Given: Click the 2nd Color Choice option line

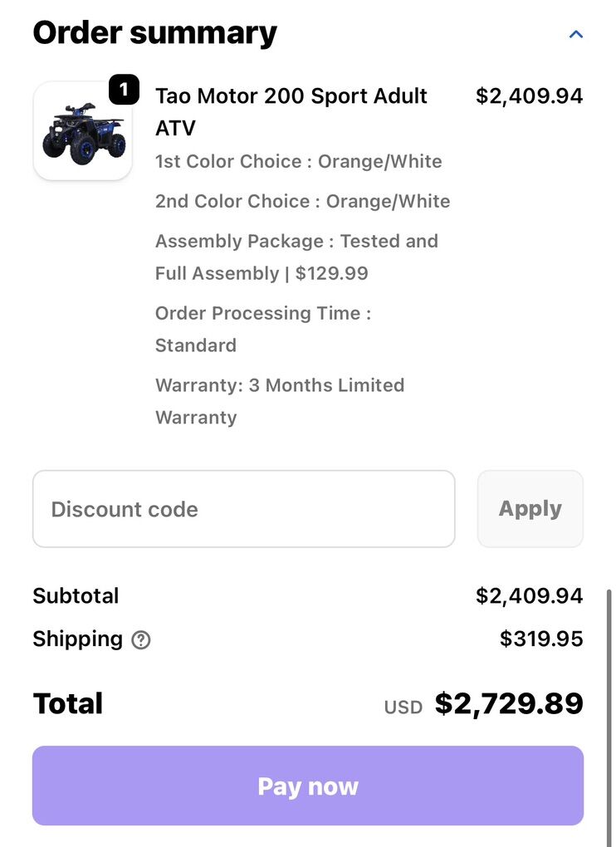Looking at the screenshot, I should click(302, 201).
